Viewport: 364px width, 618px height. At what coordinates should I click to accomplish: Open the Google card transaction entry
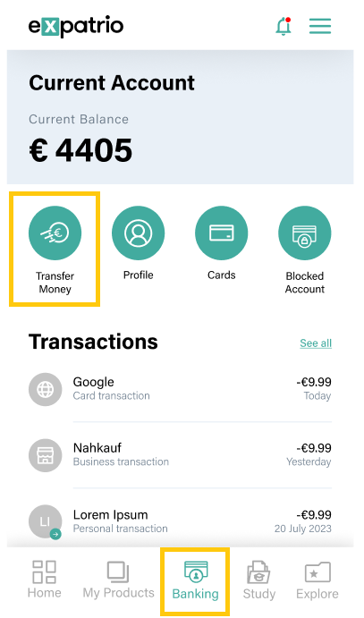pos(180,389)
